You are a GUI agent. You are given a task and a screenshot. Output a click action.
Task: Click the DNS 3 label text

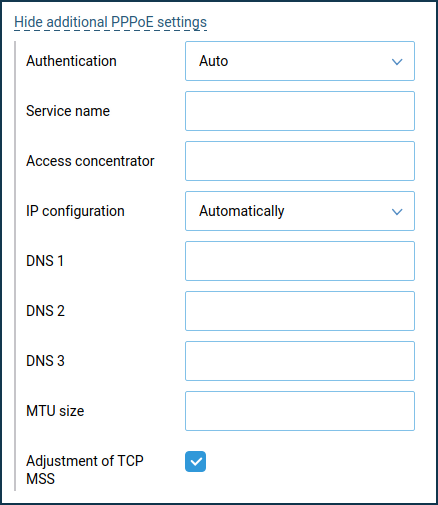[45, 361]
